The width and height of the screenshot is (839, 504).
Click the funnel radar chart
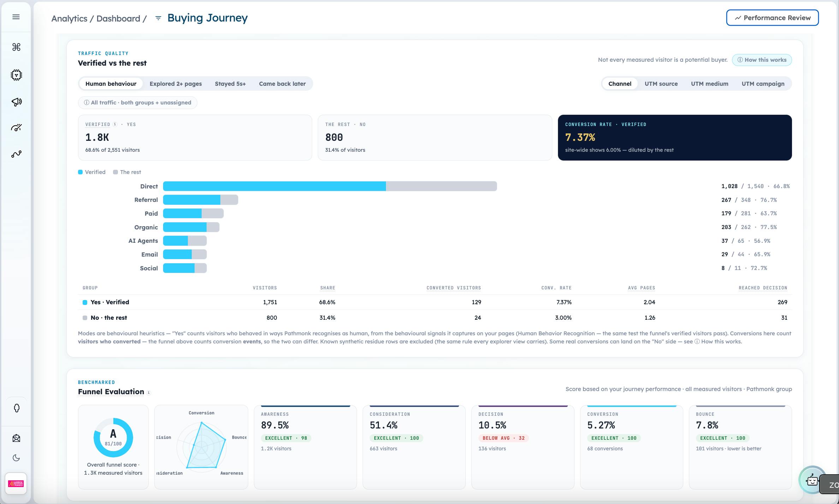click(201, 446)
